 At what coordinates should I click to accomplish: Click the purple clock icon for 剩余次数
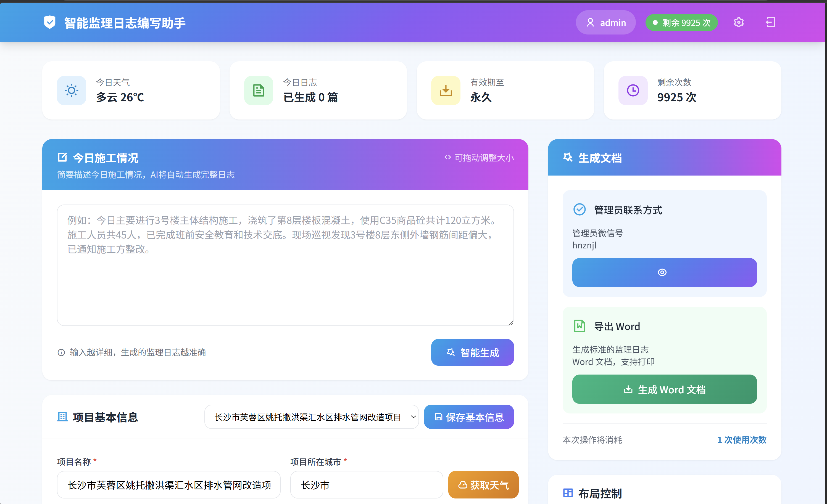pyautogui.click(x=633, y=91)
